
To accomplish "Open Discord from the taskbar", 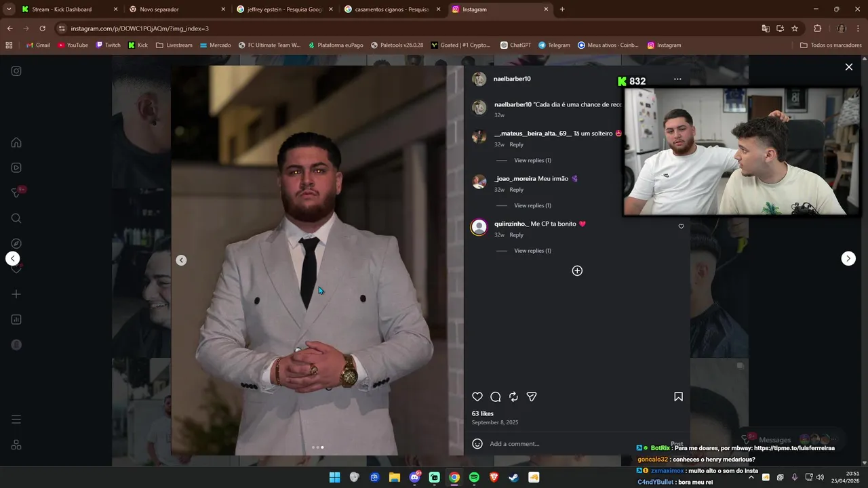I will click(414, 477).
